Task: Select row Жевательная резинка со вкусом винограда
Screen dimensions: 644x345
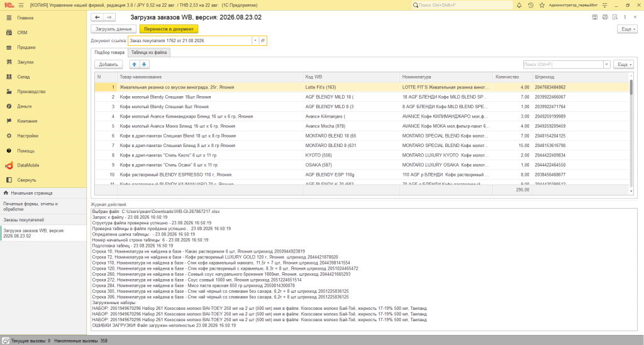Action: pos(362,87)
